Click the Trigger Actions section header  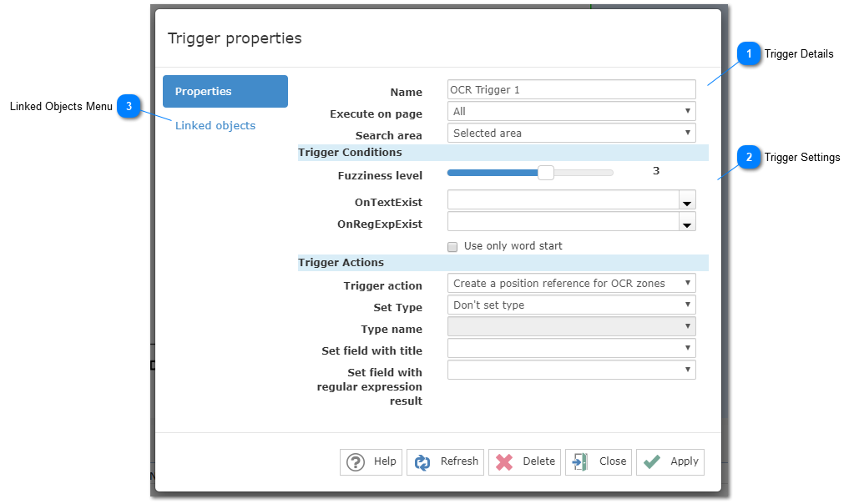pos(503,263)
